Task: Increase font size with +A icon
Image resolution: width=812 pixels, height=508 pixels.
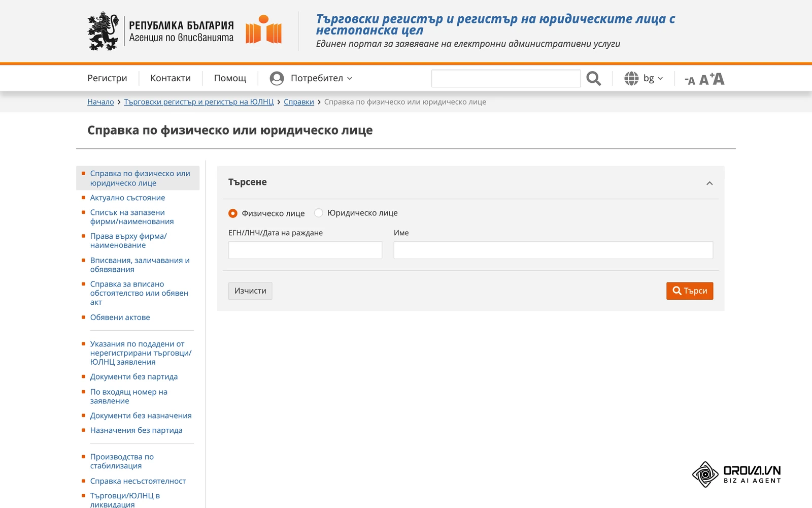Action: tap(717, 78)
